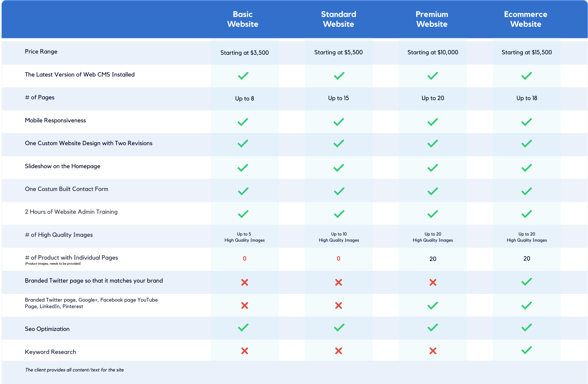Click the red 0 under Basic product pages
The width and height of the screenshot is (588, 384).
point(245,258)
